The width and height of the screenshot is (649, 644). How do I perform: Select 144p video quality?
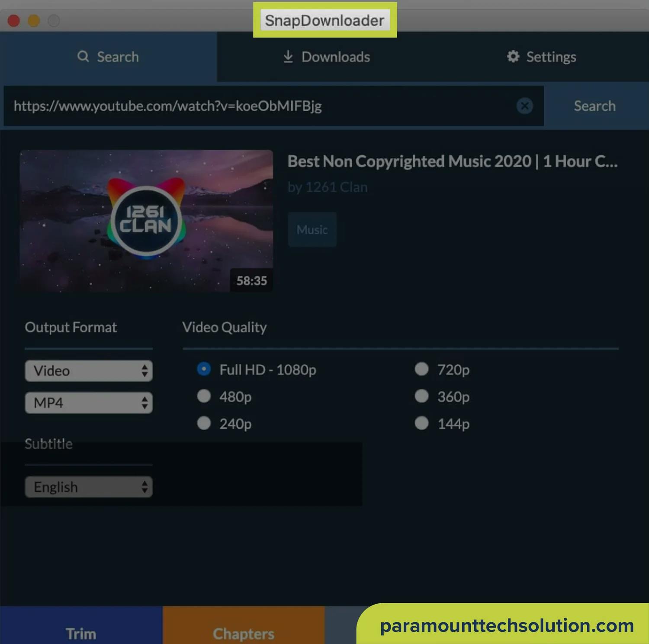coord(421,423)
